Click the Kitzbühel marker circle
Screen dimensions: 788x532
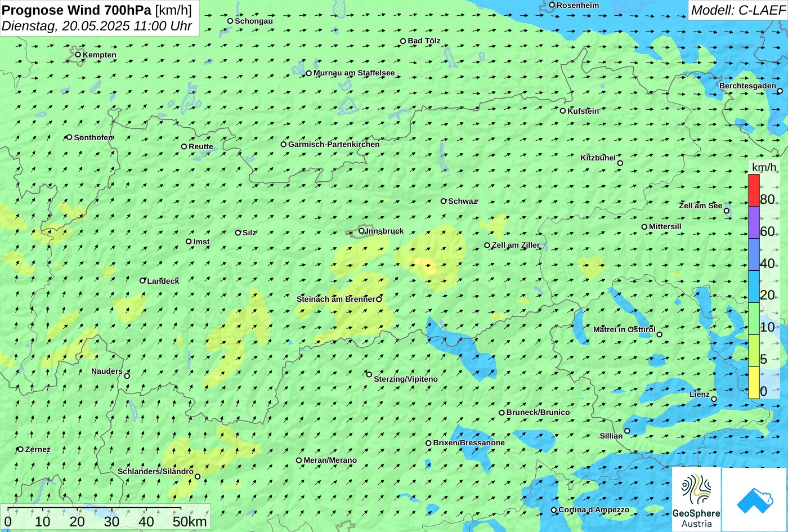[620, 163]
